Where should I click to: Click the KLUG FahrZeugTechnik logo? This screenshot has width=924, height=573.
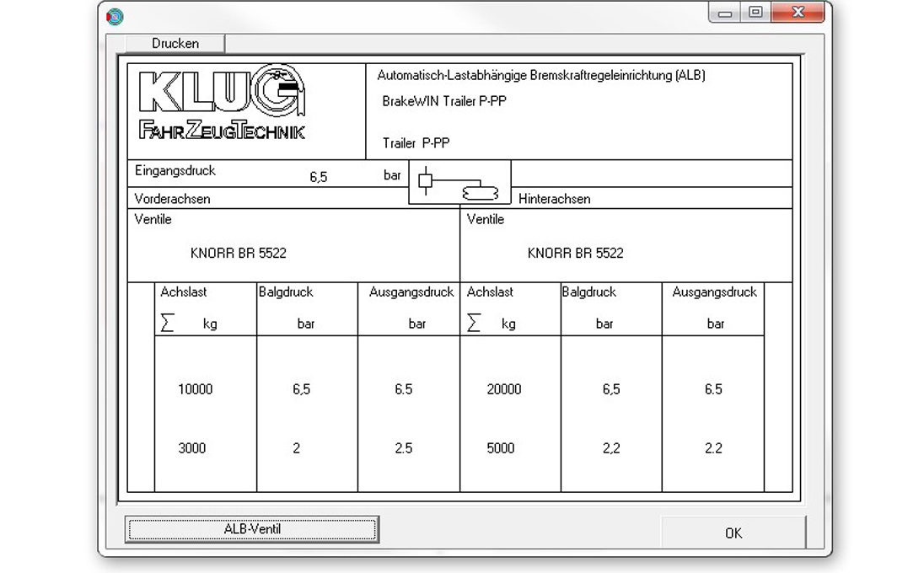(223, 103)
